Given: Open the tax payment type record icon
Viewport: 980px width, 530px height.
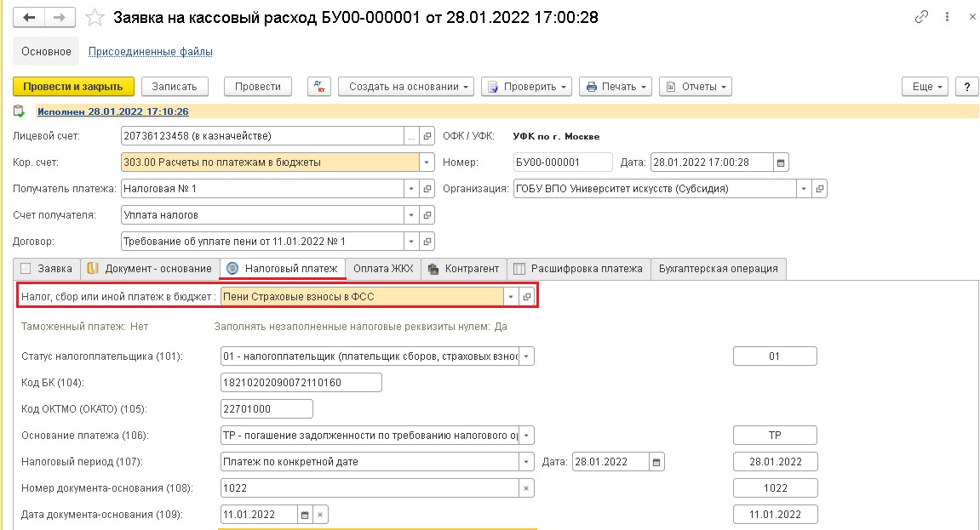Looking at the screenshot, I should [527, 297].
